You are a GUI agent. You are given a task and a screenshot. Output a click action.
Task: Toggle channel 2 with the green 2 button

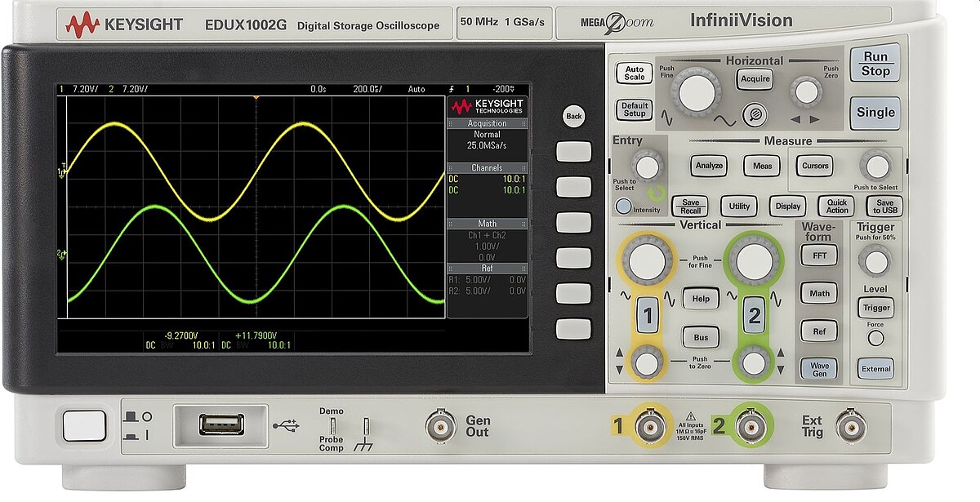(x=754, y=315)
